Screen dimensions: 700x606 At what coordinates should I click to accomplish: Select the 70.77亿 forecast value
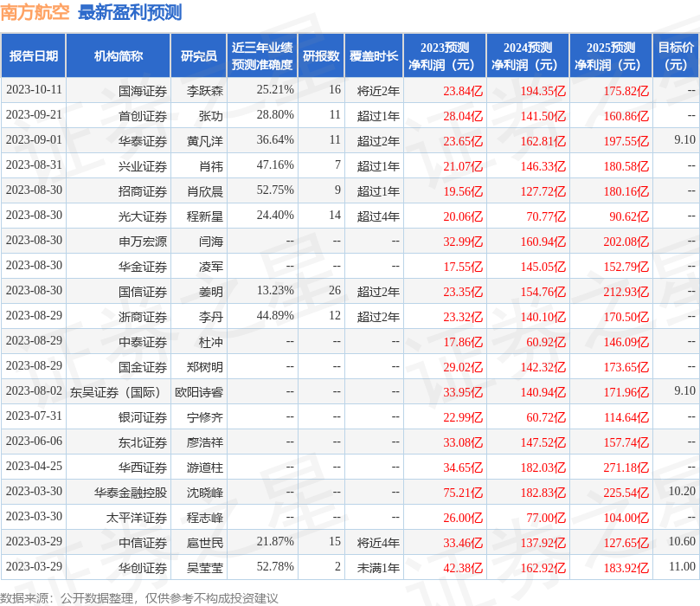[546, 216]
